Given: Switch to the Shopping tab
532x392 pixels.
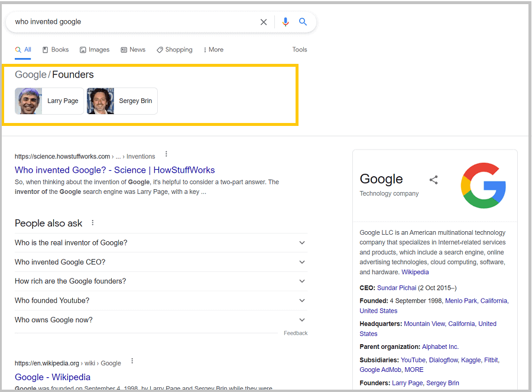Looking at the screenshot, I should click(174, 50).
